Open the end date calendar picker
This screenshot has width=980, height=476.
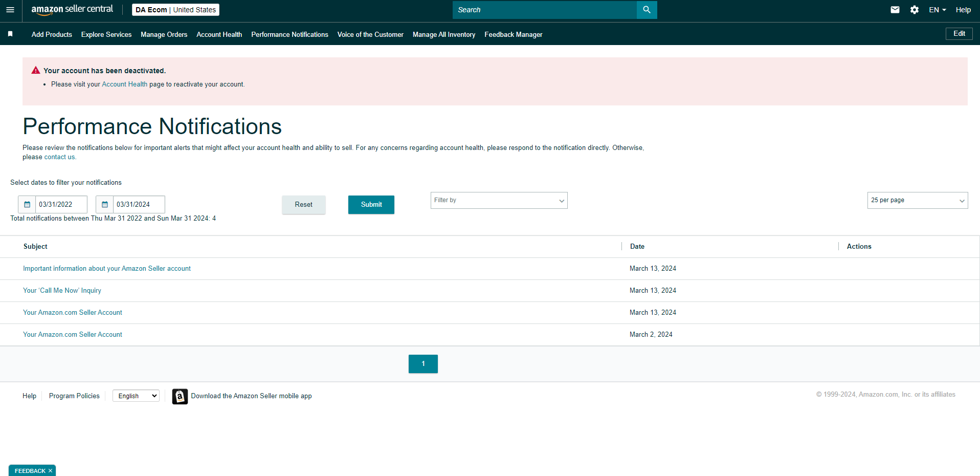click(105, 204)
